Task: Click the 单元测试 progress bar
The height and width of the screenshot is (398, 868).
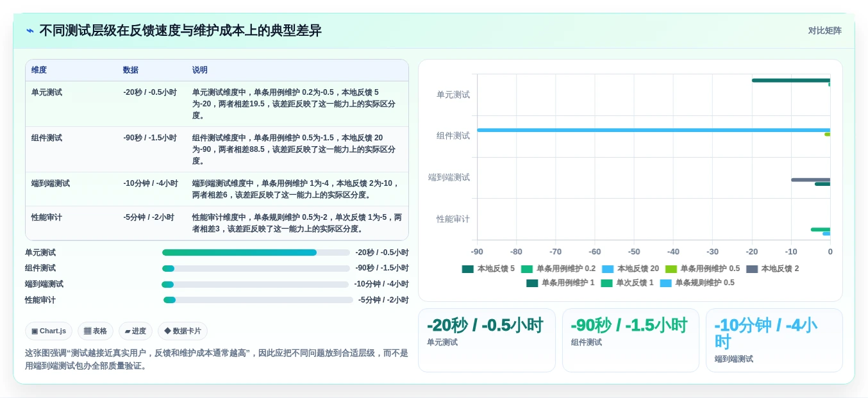Action: pyautogui.click(x=256, y=253)
